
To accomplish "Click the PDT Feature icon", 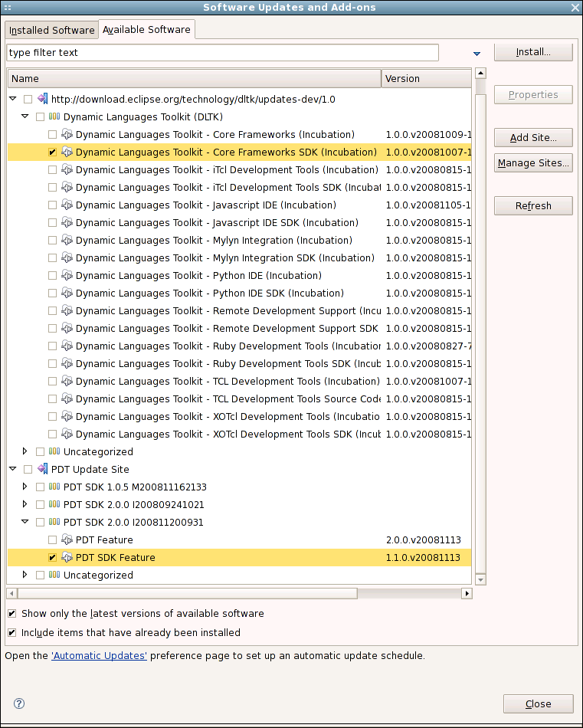I will pos(67,539).
